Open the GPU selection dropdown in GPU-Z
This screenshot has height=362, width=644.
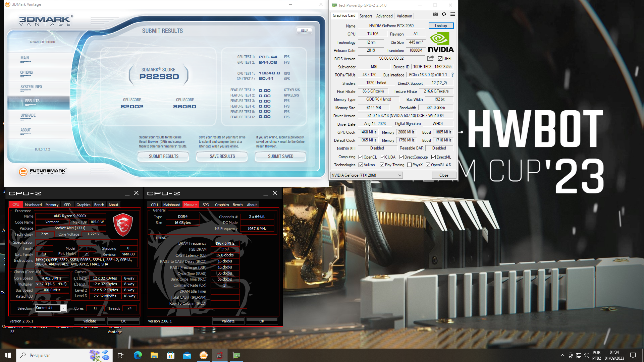366,175
